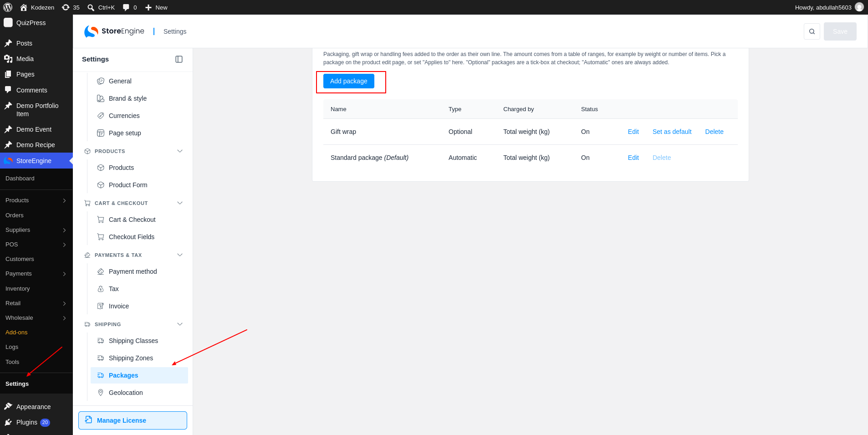Open Orders in StoreEngine menu
The image size is (868, 435).
coord(15,215)
